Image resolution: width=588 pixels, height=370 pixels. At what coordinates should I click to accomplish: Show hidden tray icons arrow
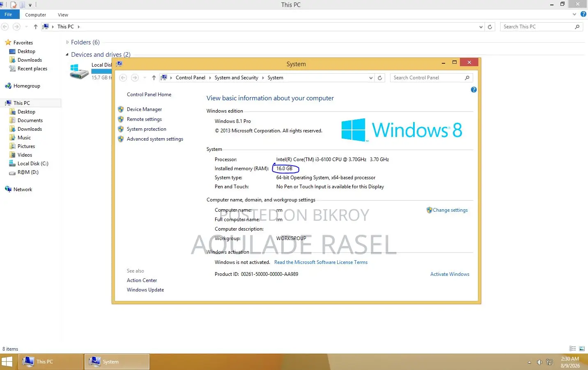coord(529,362)
